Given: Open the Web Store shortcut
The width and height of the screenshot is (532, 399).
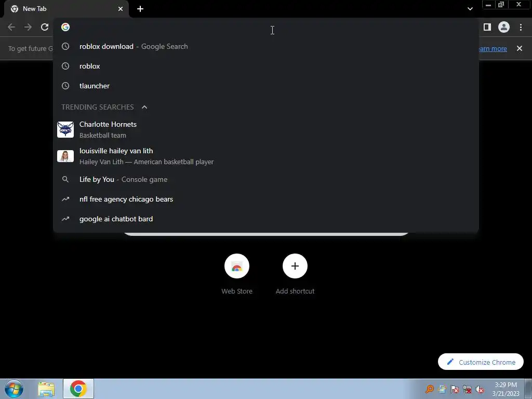Looking at the screenshot, I should [237, 274].
